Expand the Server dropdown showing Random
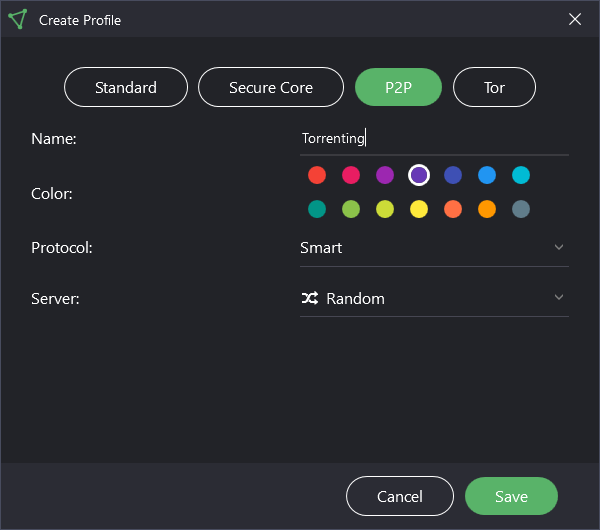The width and height of the screenshot is (600, 530). [x=434, y=298]
